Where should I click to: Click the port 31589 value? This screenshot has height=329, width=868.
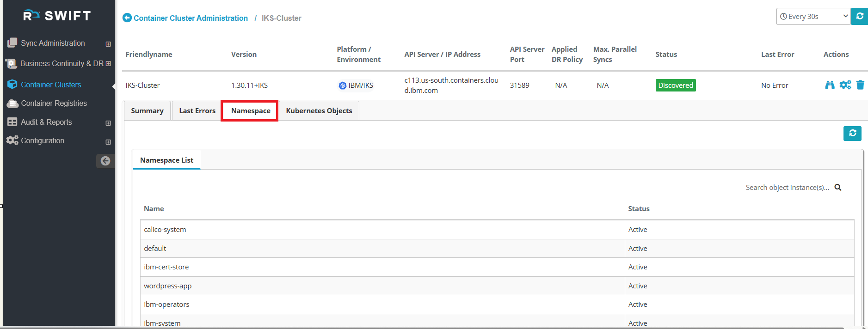click(519, 85)
